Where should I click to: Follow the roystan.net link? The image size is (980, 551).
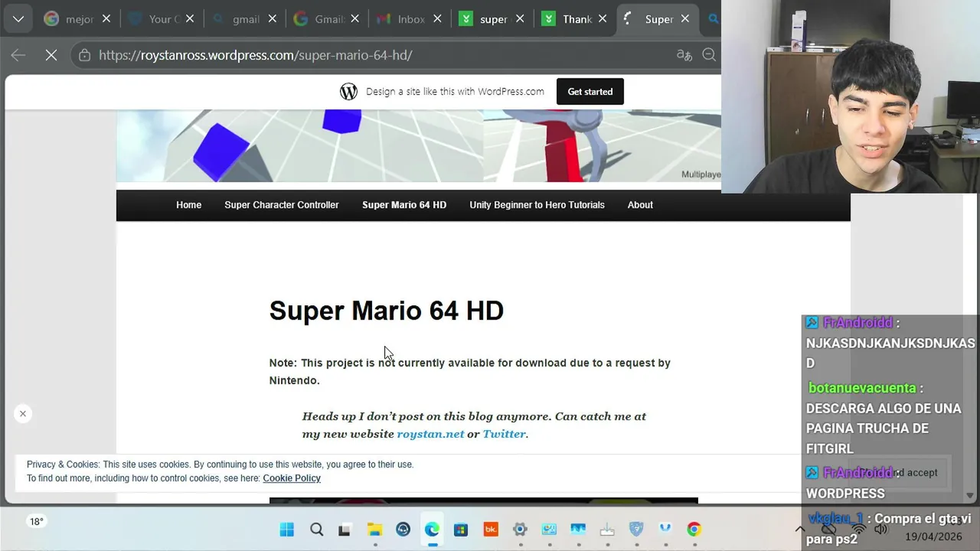point(430,434)
